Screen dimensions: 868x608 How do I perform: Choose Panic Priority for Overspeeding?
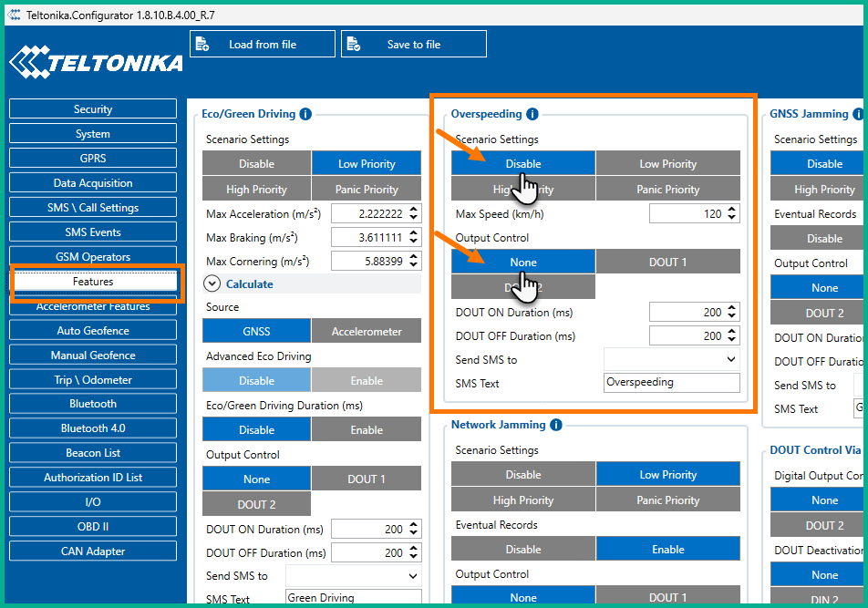pos(667,190)
